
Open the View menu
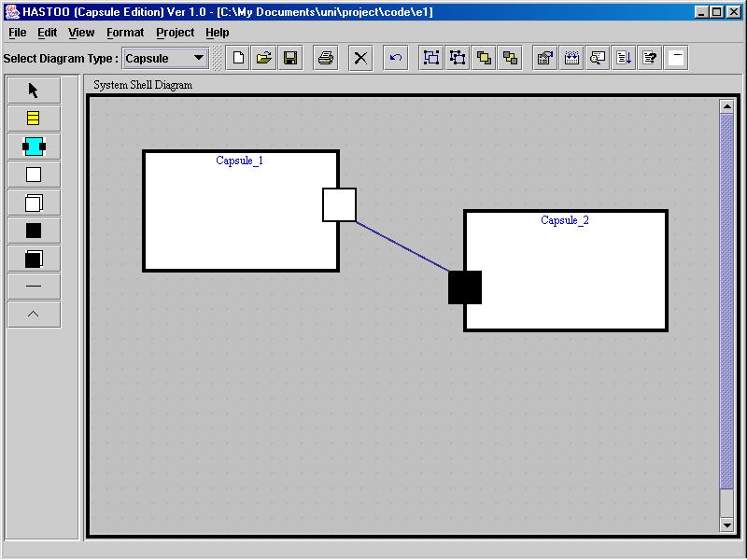click(x=81, y=33)
